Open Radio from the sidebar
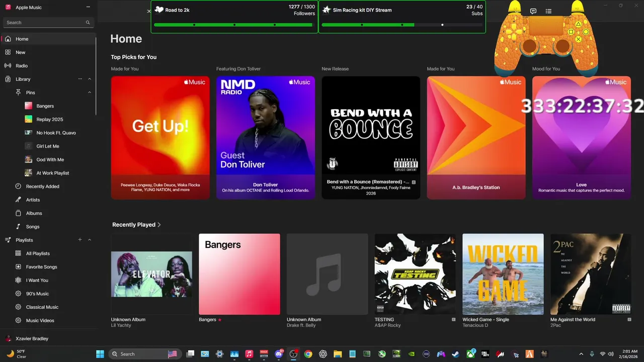Image resolution: width=644 pixels, height=362 pixels. pyautogui.click(x=48, y=66)
